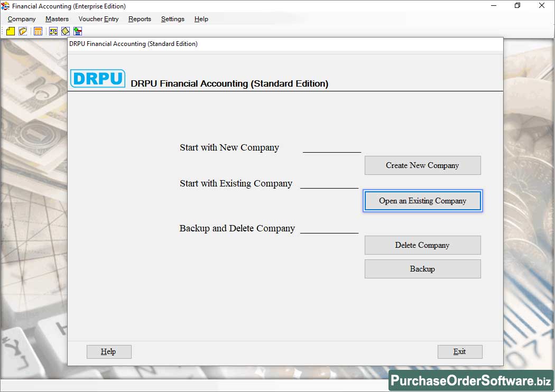Viewport: 555px width, 392px height.
Task: Click the DRPU logo in the dialog
Action: tap(98, 78)
